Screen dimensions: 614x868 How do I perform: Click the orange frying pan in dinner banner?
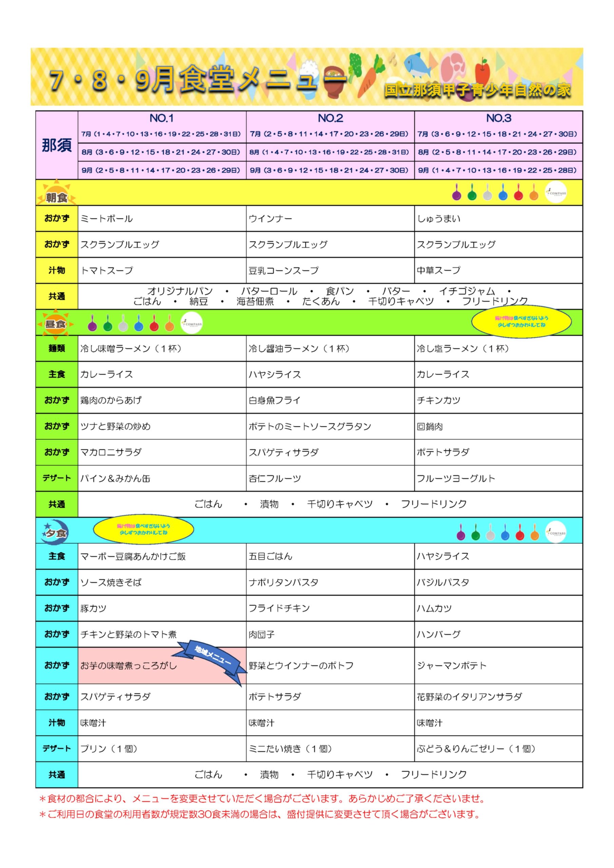point(534,532)
